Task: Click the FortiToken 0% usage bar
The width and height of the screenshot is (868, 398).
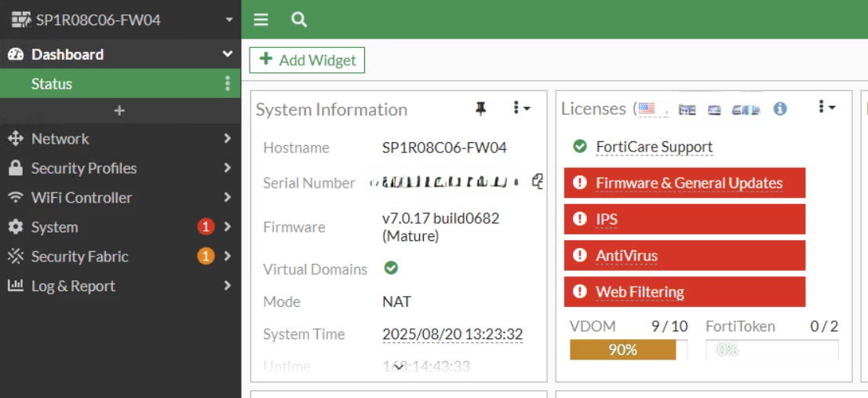Action: pos(772,350)
